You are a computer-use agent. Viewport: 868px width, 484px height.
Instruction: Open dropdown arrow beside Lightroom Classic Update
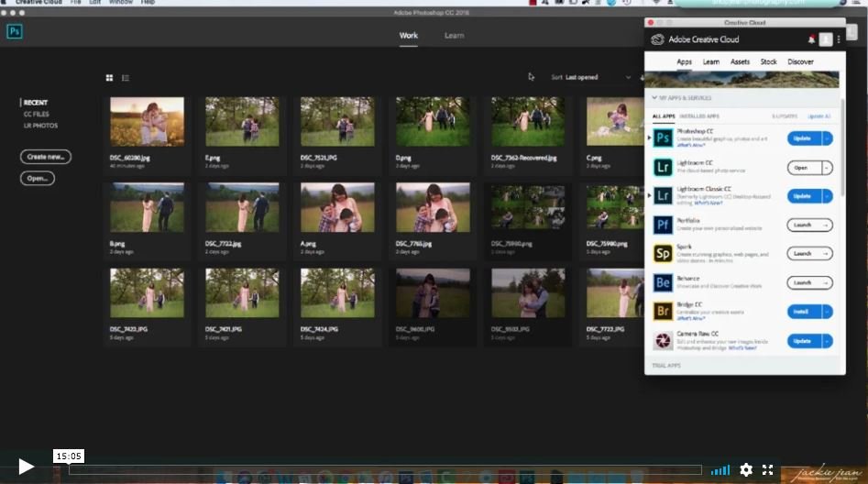827,196
